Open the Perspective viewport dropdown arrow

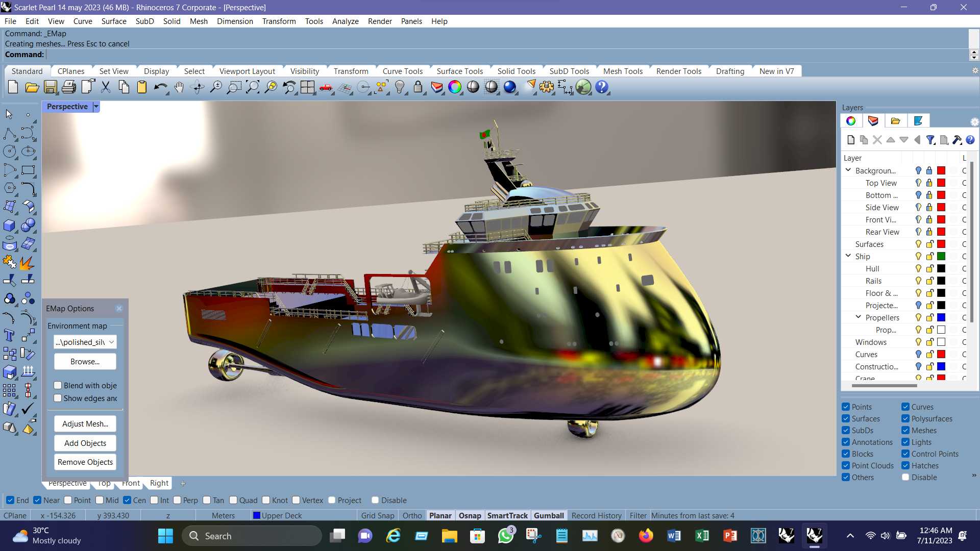click(96, 107)
